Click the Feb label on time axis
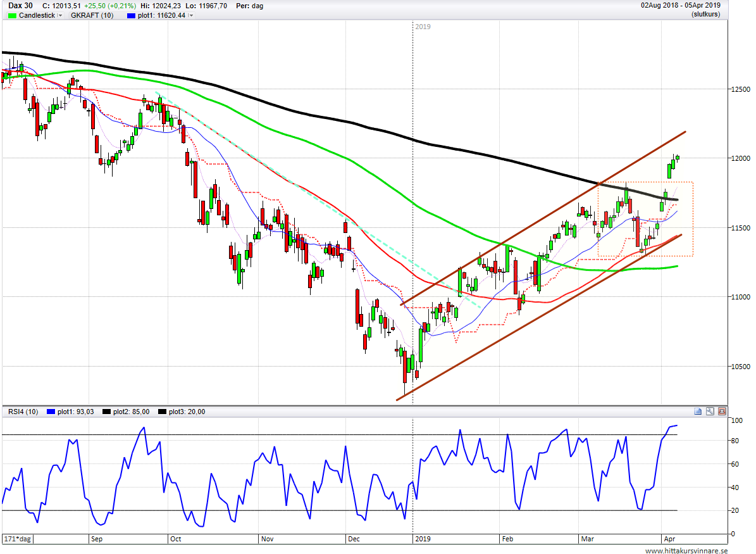The height and width of the screenshot is (554, 756). (507, 539)
